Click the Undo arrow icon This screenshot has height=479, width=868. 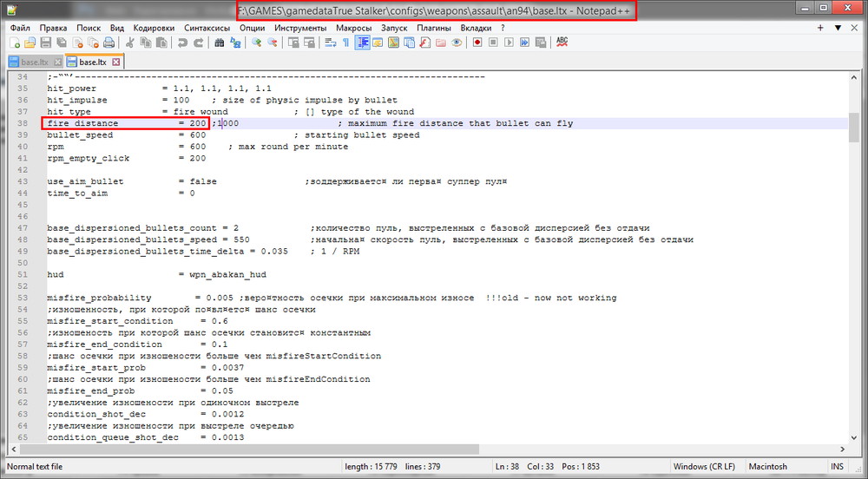[184, 42]
